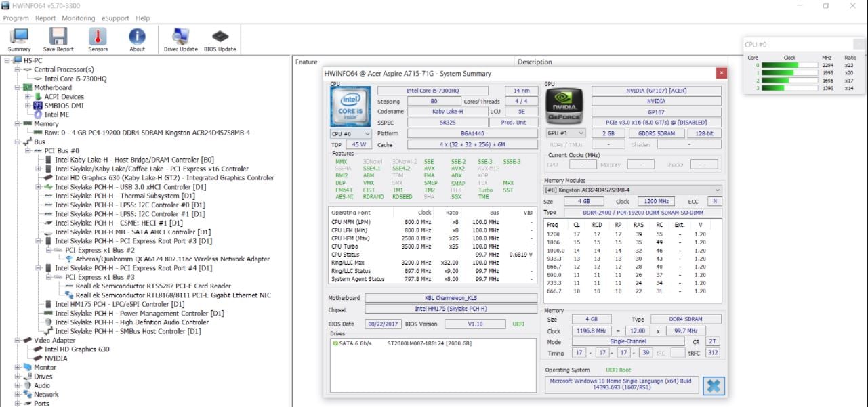868x407 pixels.
Task: Click the Kaby Lake-H codename field
Action: [x=447, y=112]
